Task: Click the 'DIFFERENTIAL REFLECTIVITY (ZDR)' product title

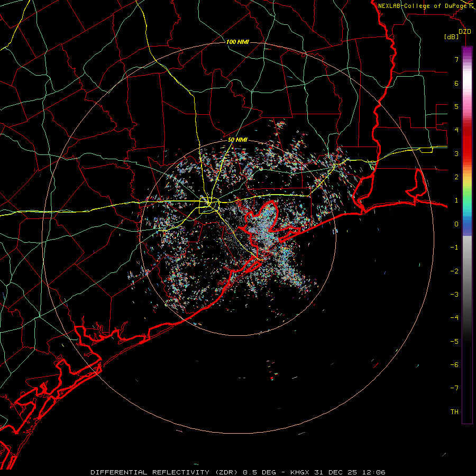Action: coord(165,472)
